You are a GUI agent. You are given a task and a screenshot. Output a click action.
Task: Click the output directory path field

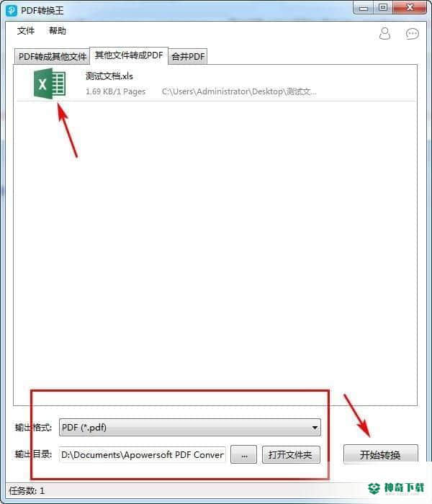click(143, 455)
